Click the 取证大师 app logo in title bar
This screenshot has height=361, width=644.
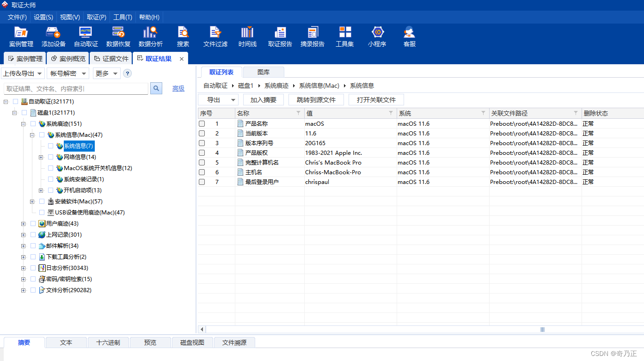tap(5, 5)
